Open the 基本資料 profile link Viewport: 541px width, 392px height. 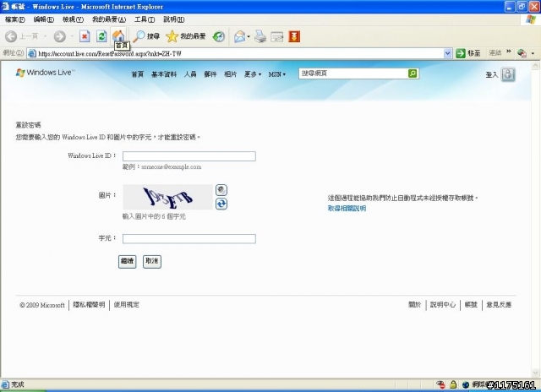(x=164, y=74)
